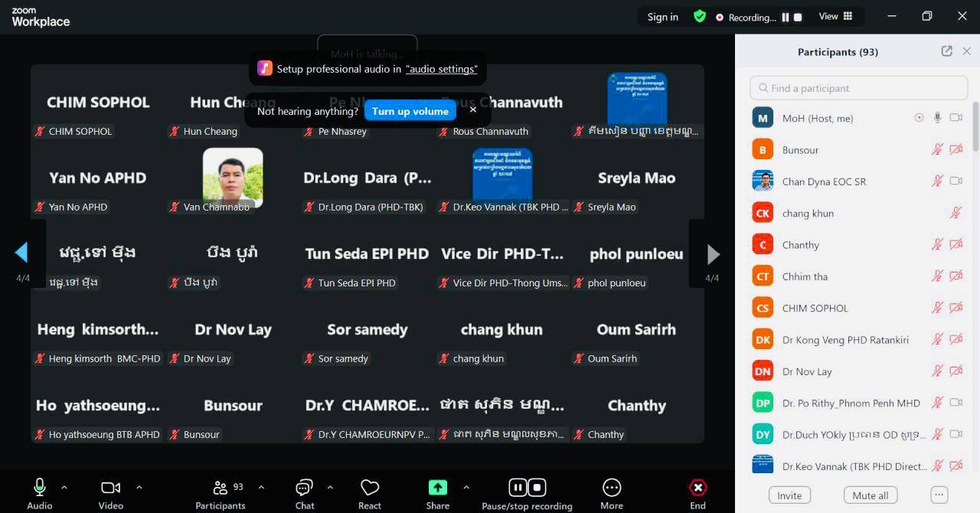980x513 pixels.
Task: Select Van Chamnabb's video thumbnail
Action: 233,178
